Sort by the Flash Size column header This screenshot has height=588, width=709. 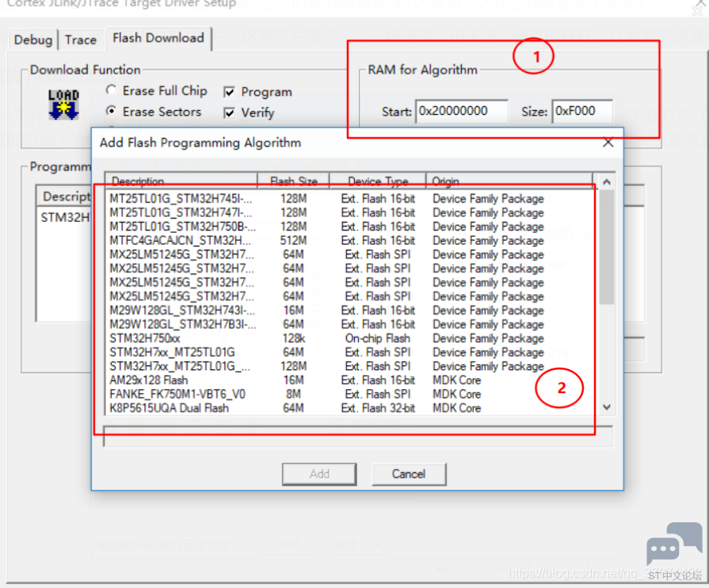pyautogui.click(x=293, y=181)
